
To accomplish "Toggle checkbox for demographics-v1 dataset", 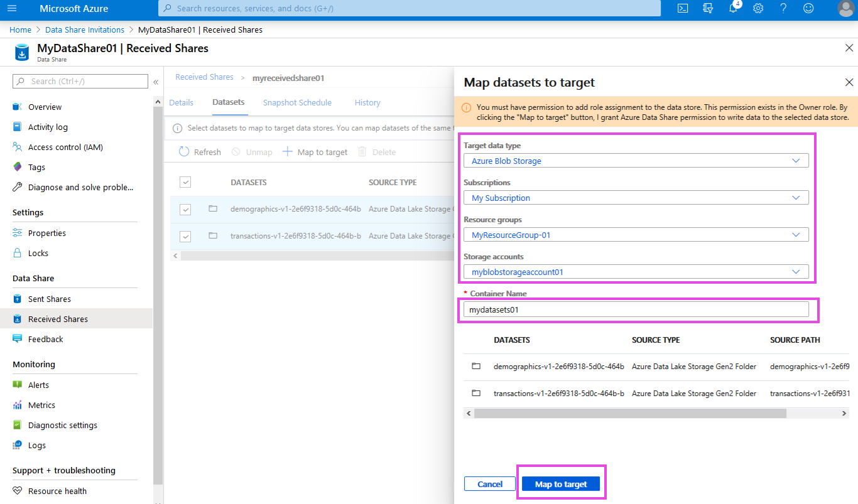I will [185, 209].
